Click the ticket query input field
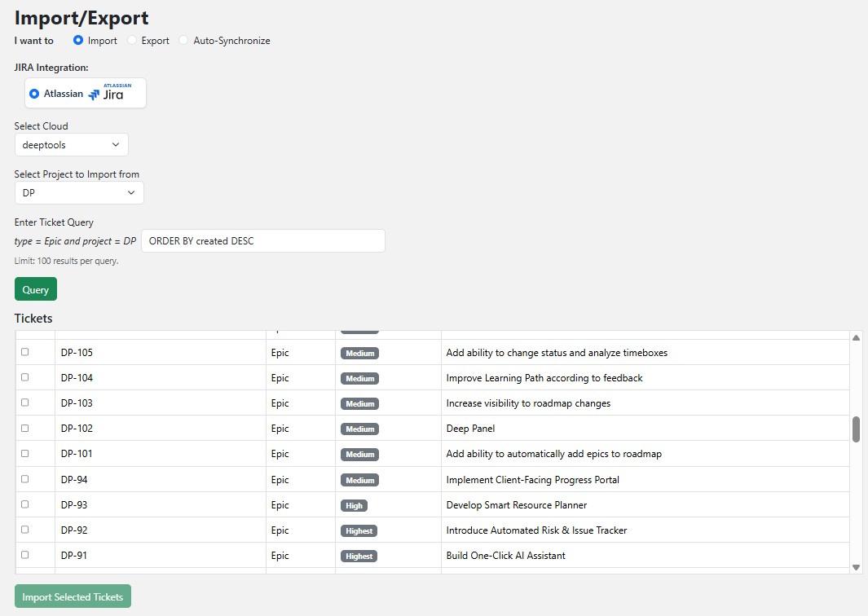Screen dimensions: 868x616 pyautogui.click(x=263, y=240)
